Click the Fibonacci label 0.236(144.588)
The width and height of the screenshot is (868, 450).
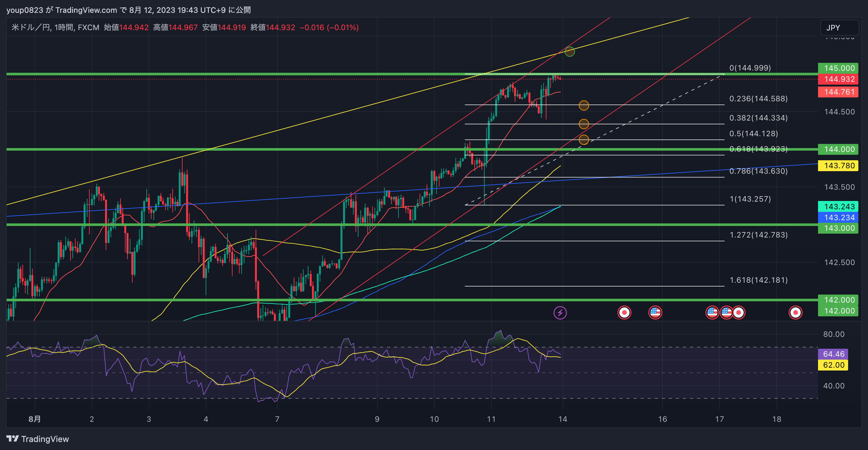point(758,99)
